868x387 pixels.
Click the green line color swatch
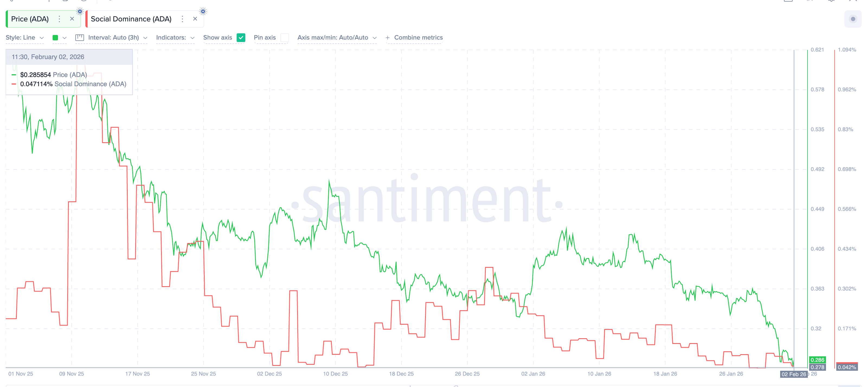click(55, 38)
